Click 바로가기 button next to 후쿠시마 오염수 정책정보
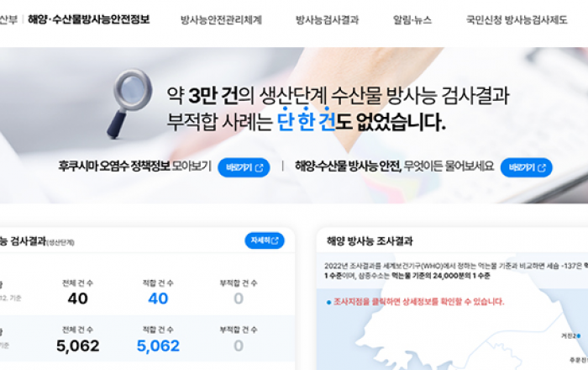Screen dimensions: 588x370 click(x=244, y=167)
